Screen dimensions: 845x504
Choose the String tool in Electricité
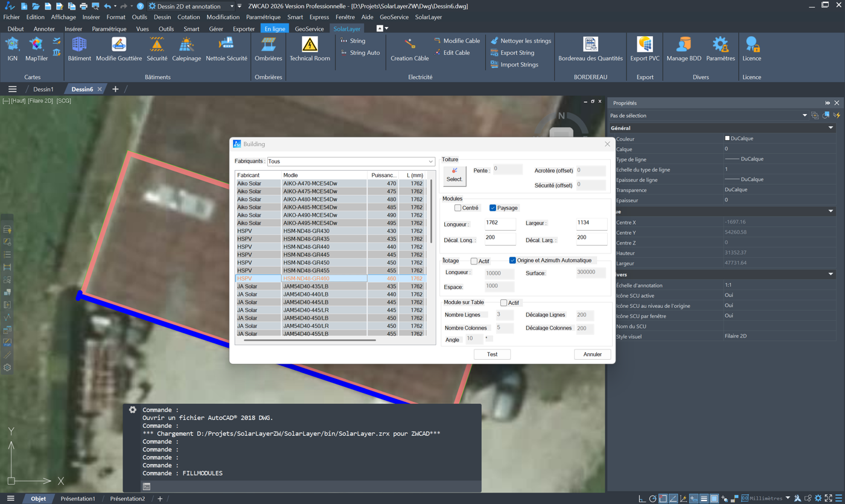353,41
